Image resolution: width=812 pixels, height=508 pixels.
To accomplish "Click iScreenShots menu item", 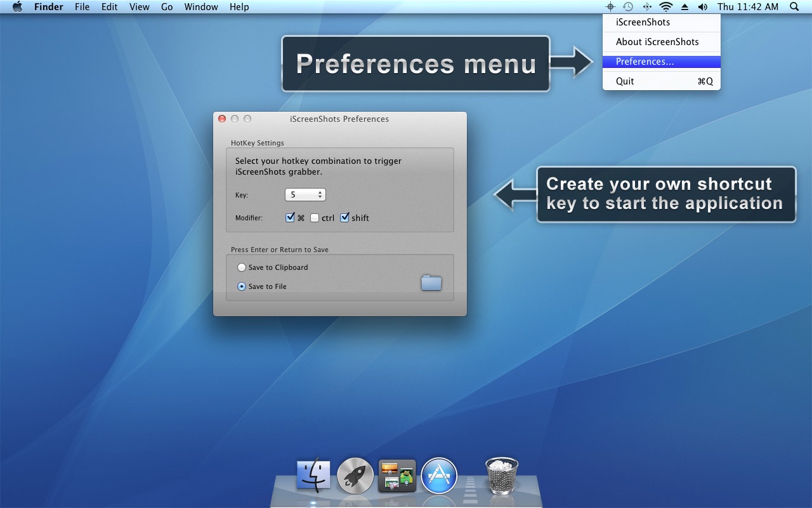I will pos(662,22).
